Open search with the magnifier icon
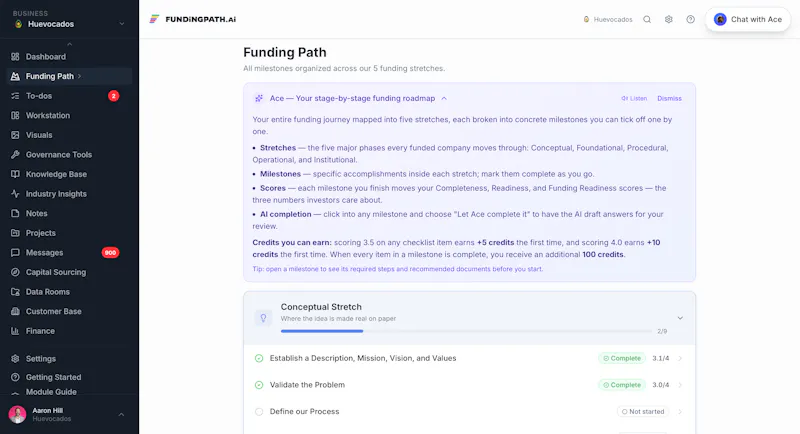This screenshot has height=434, width=800. (x=647, y=19)
